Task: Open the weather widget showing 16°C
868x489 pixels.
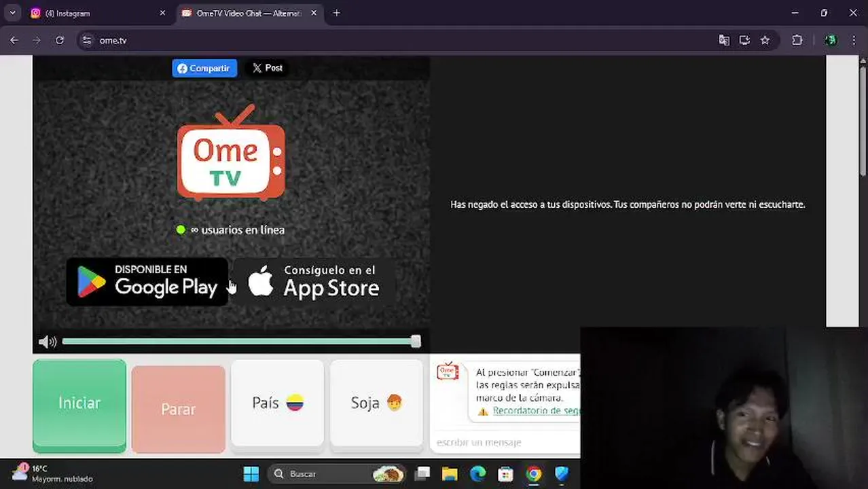Action: (x=53, y=473)
